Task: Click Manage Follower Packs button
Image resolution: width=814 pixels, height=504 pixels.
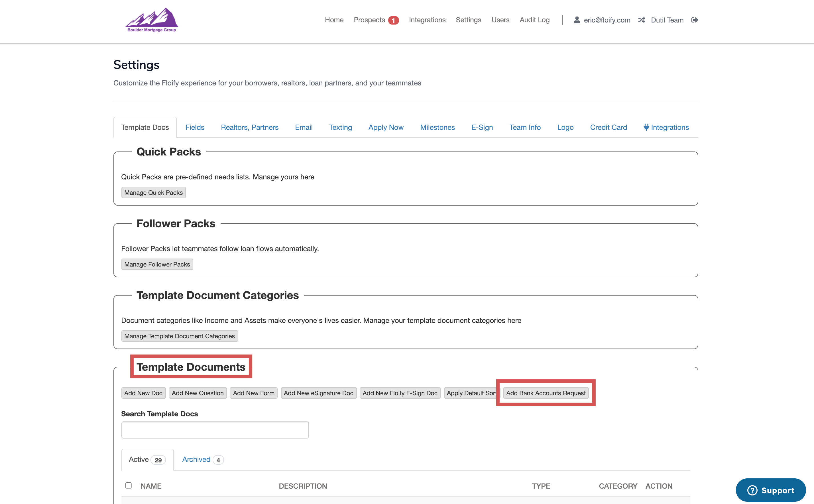Action: (x=157, y=264)
